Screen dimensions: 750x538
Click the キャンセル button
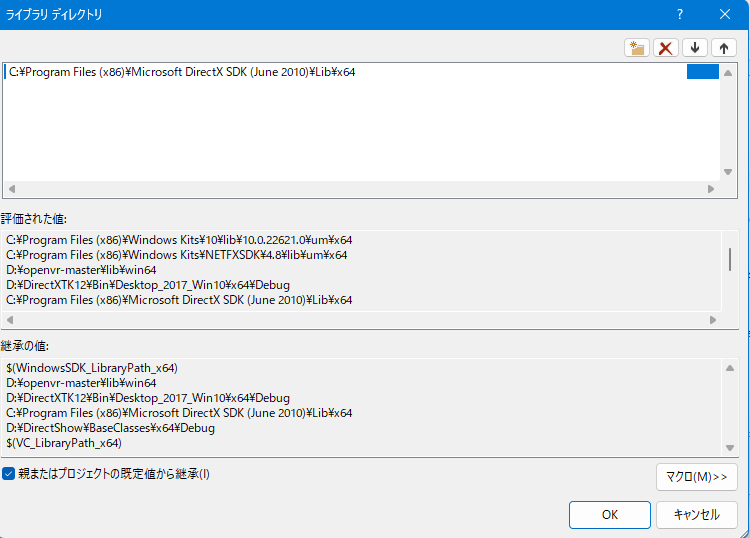point(696,515)
